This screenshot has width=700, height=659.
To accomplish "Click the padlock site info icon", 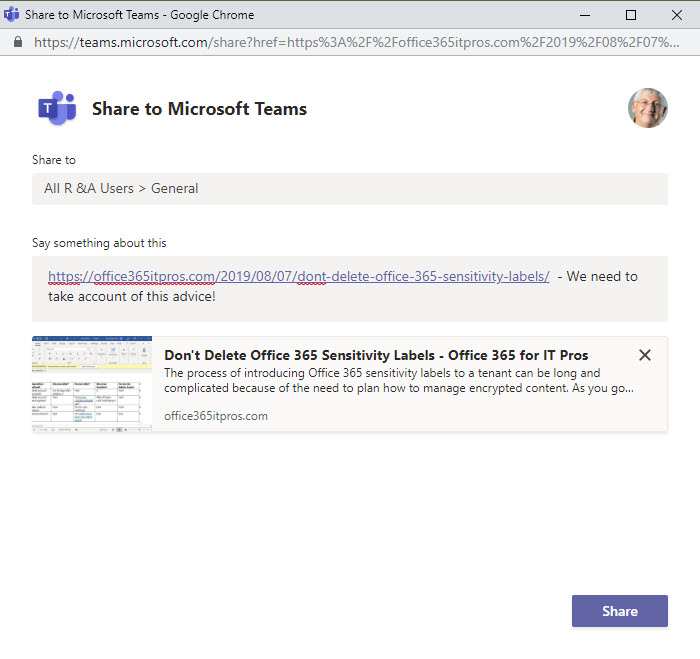I will point(18,42).
